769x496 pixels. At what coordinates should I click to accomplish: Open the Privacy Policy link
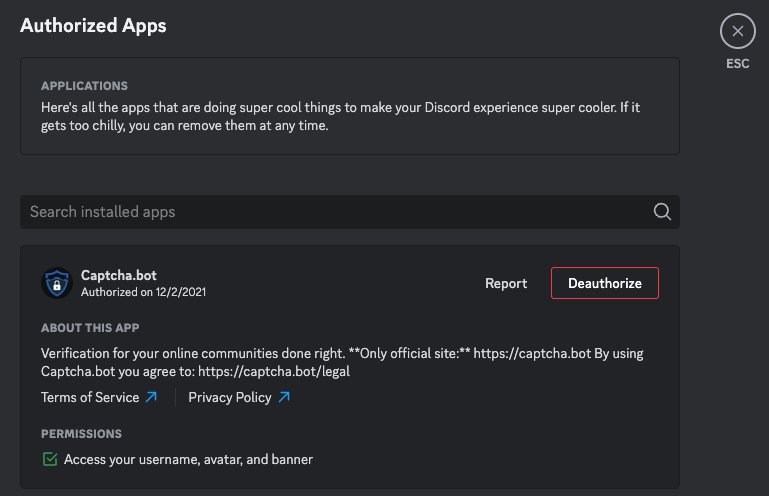coord(229,397)
